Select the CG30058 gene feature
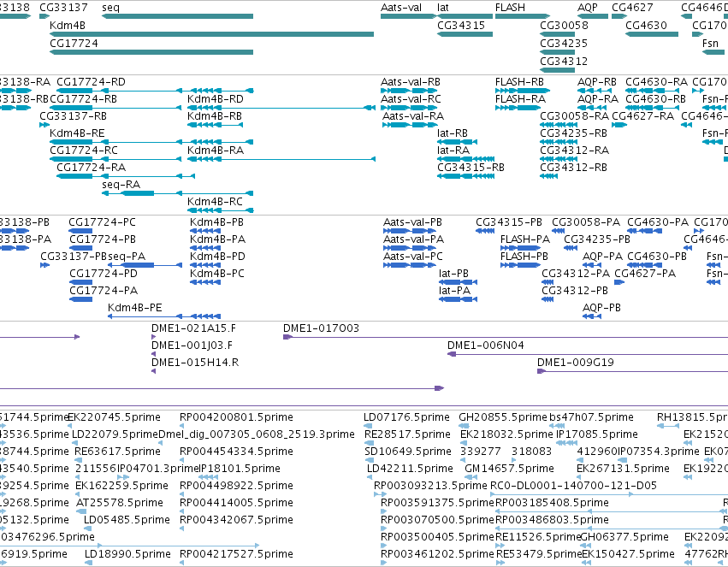This screenshot has width=728, height=567. pos(557,34)
